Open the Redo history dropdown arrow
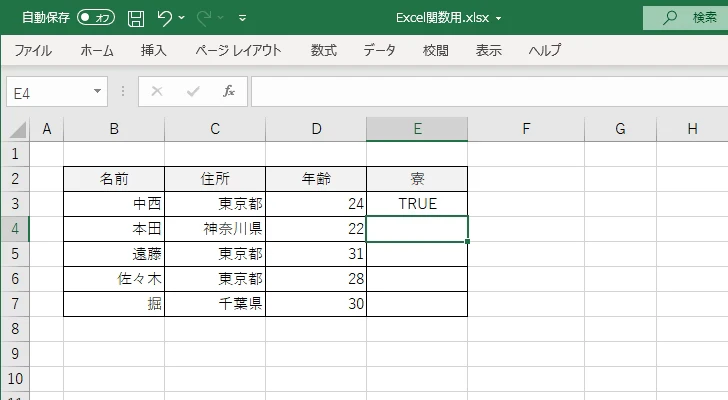 [221, 18]
